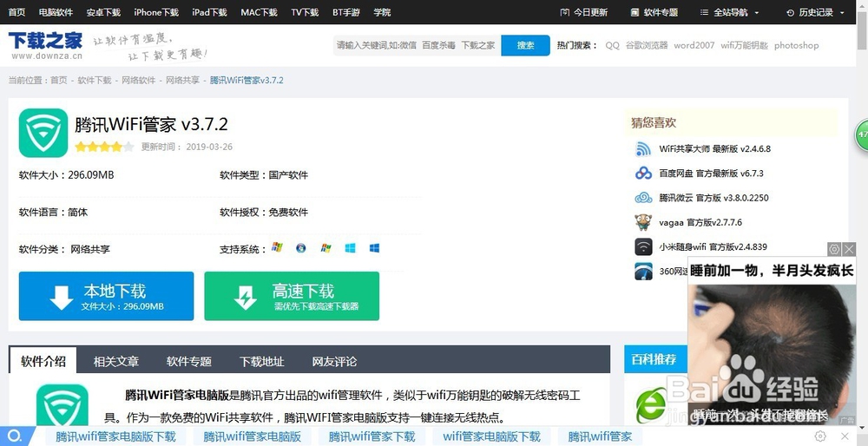Click the Windows Vista support system icon

[301, 248]
